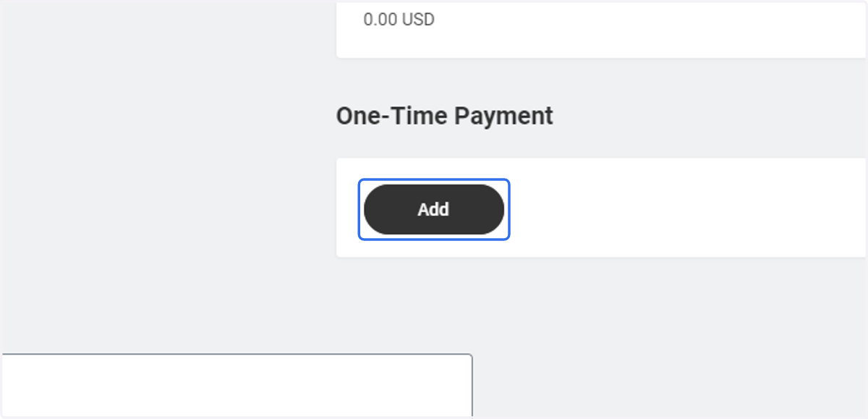Screen dimensions: 868x419
Task: Click the right edge of the bottom text box
Action: (472, 385)
